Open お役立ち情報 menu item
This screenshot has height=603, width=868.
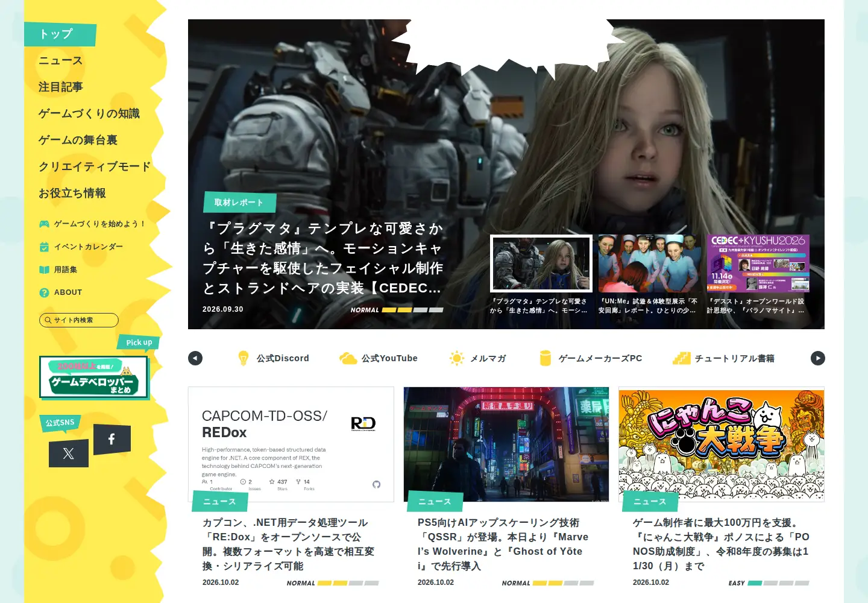point(72,193)
